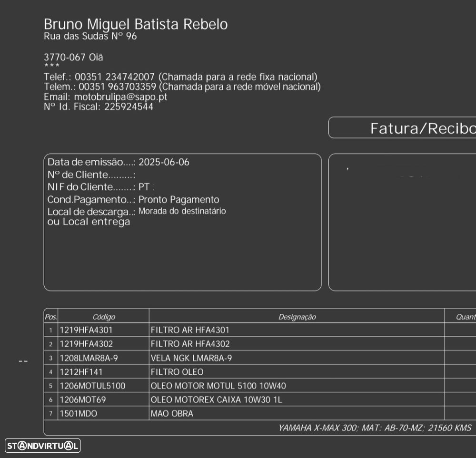Click the name Bruno Miguel Batista Rebelo
The height and width of the screenshot is (458, 476).
click(x=136, y=24)
